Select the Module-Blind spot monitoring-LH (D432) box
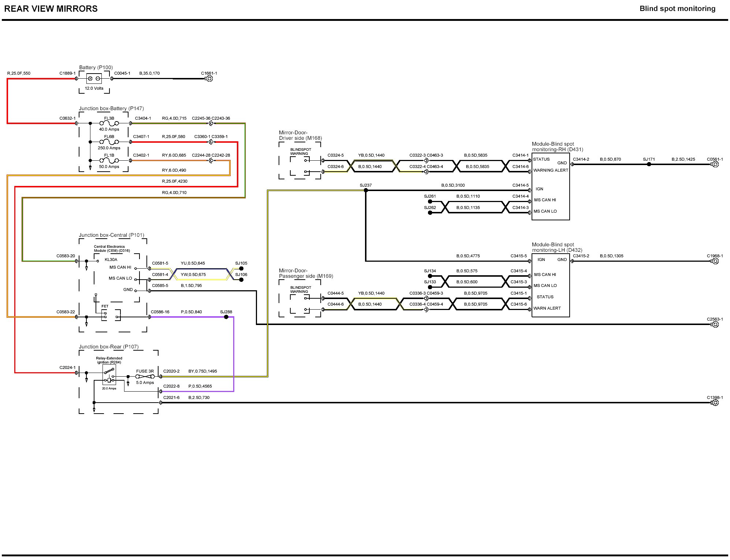Viewport: 730px width, 560px height. 551,285
